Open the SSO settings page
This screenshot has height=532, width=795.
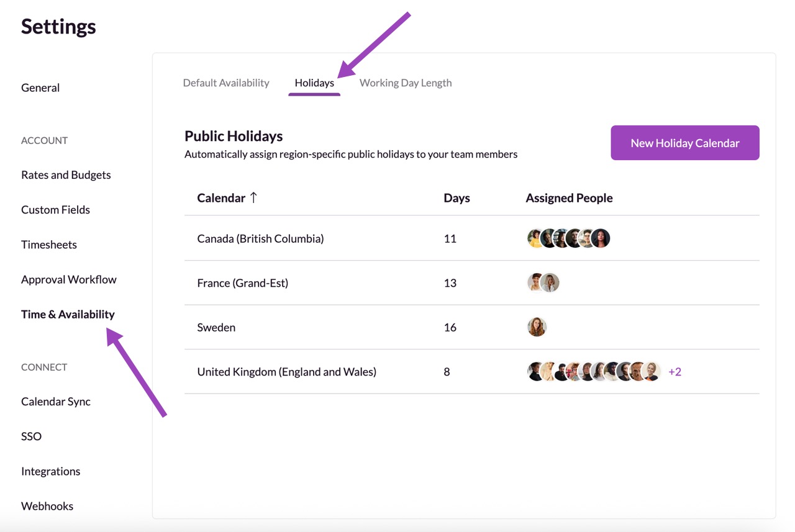coord(31,436)
